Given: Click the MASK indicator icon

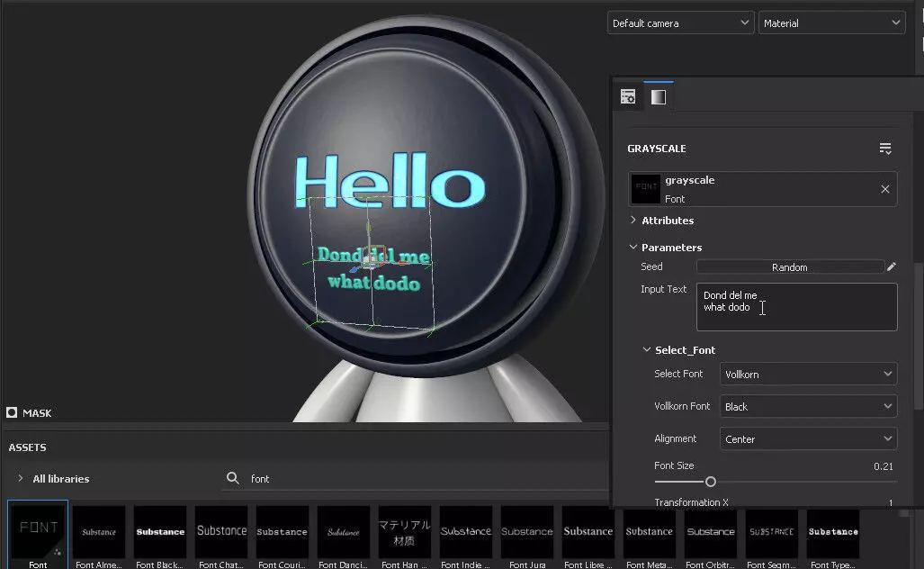Looking at the screenshot, I should pyautogui.click(x=12, y=412).
